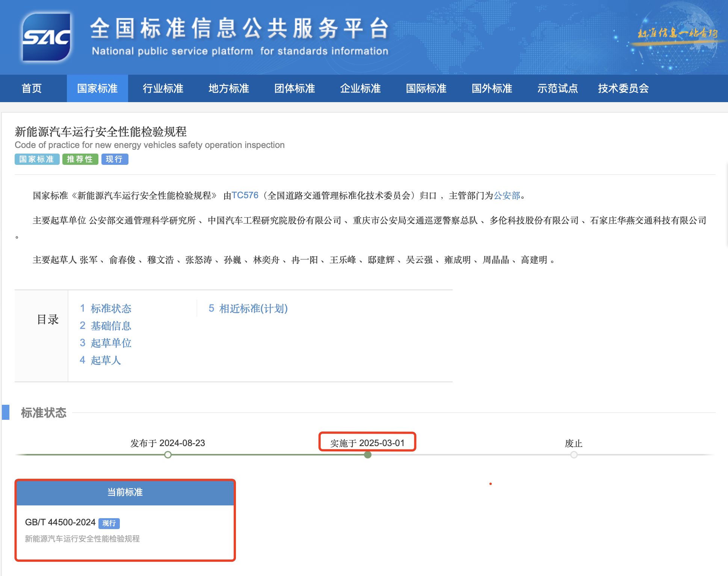Open the 地方标准 menu item

[x=228, y=89]
